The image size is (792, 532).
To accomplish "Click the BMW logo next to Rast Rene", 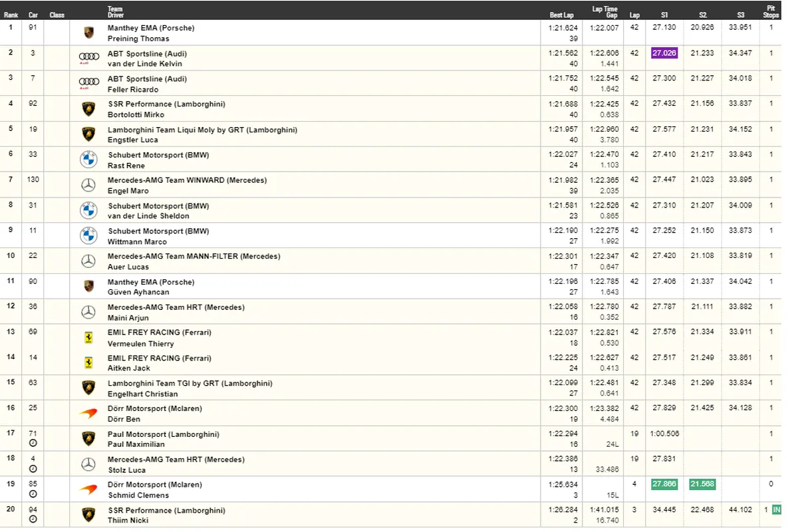I will pos(88,160).
